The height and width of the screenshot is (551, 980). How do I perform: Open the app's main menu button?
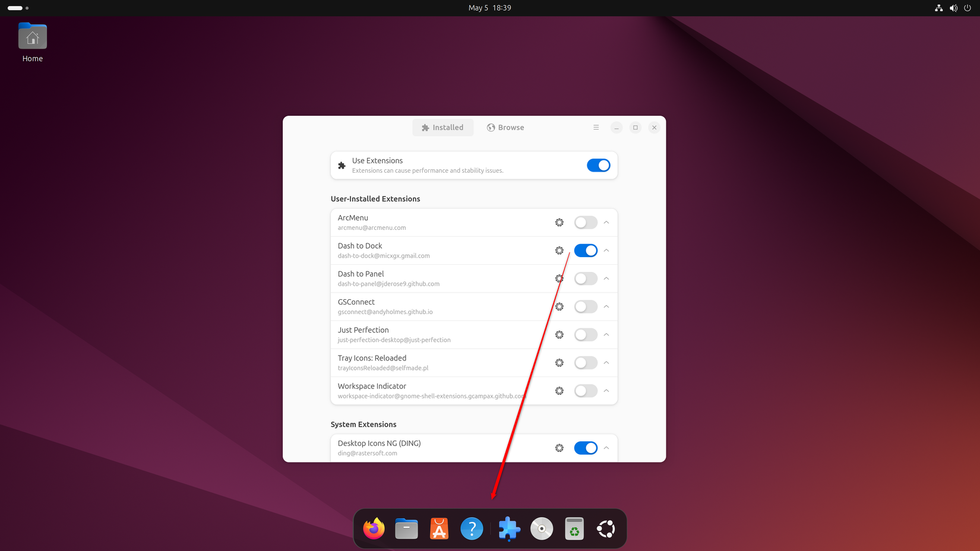(596, 127)
